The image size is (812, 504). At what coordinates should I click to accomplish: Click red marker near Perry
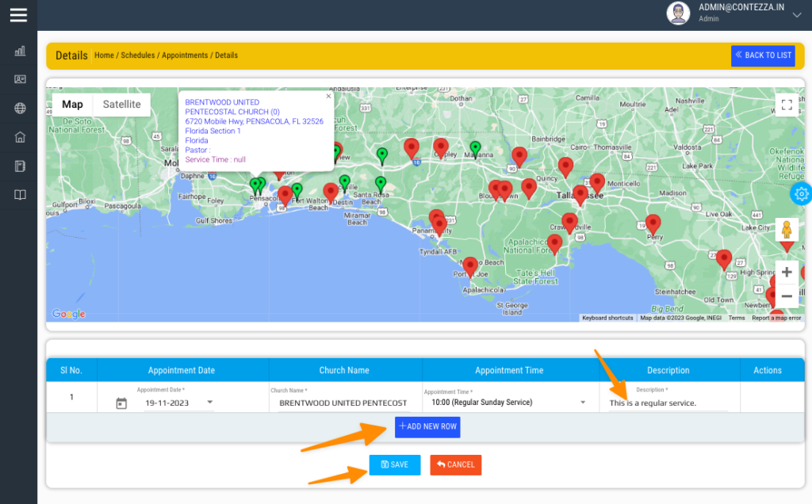pyautogui.click(x=653, y=226)
